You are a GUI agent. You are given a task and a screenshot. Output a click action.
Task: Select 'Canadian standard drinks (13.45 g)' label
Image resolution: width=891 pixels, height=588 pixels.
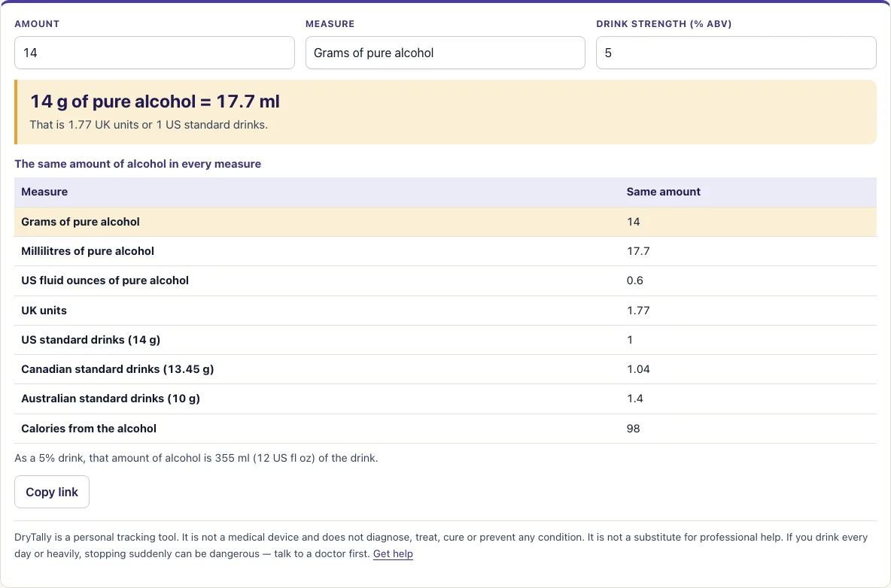coord(117,369)
